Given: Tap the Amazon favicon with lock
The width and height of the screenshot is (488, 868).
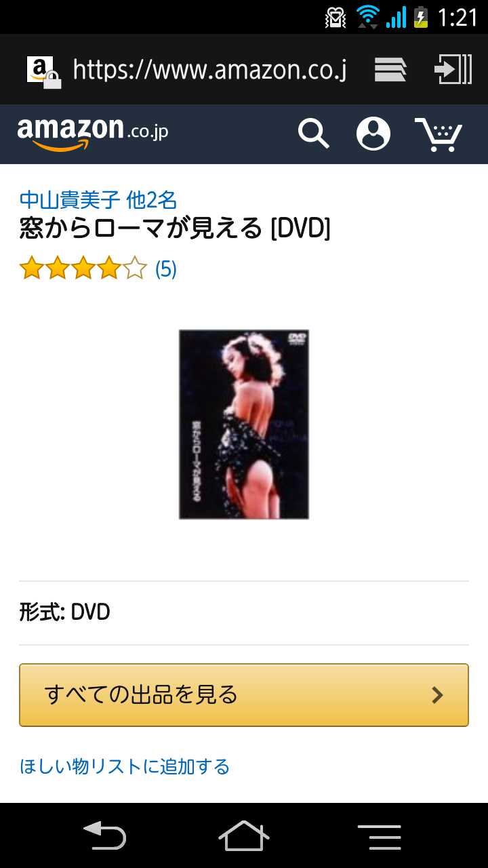Looking at the screenshot, I should point(43,71).
